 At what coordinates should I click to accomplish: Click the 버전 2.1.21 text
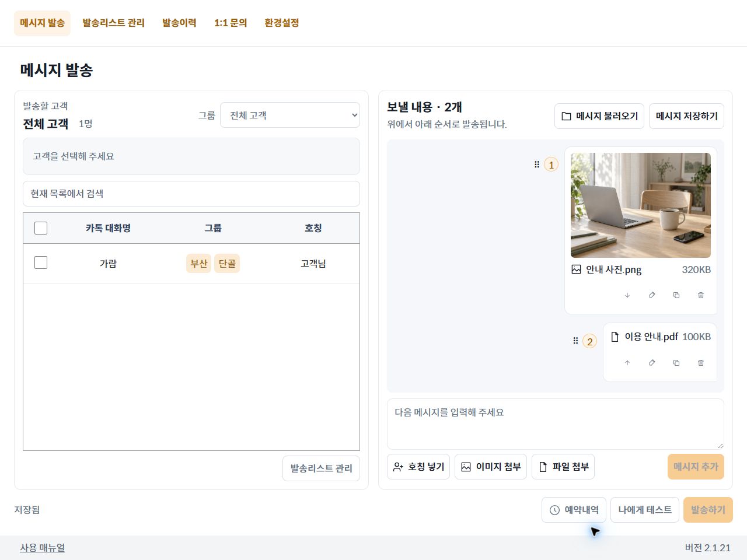708,548
